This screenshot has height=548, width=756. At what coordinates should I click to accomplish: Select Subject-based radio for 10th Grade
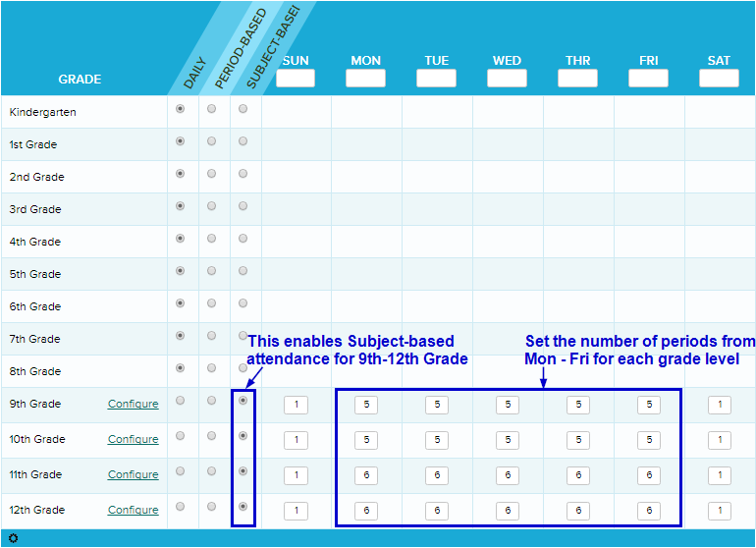pyautogui.click(x=243, y=436)
